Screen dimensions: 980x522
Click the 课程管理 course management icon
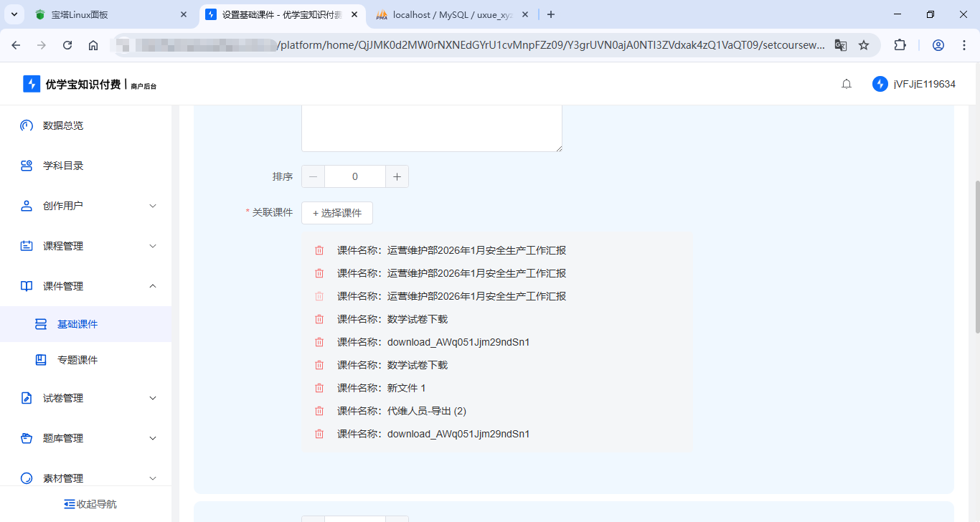27,246
